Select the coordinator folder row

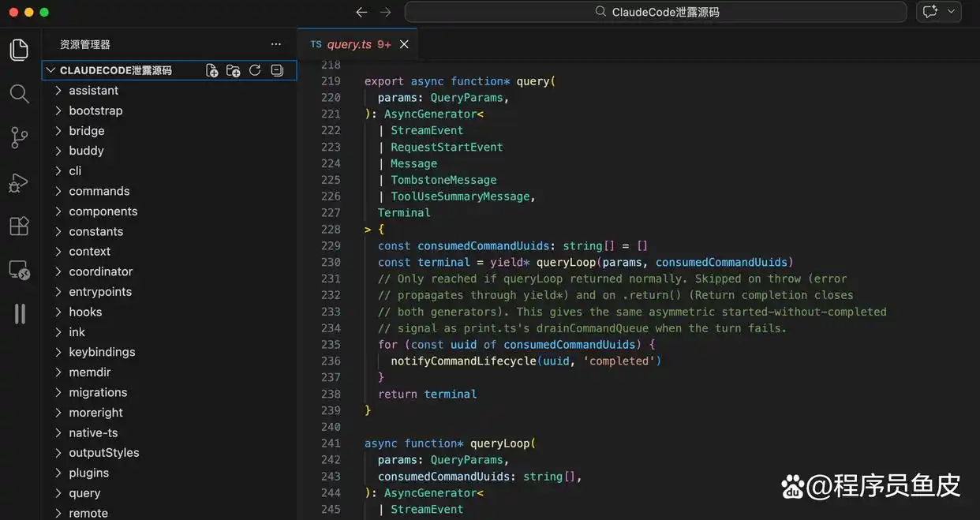click(169, 271)
